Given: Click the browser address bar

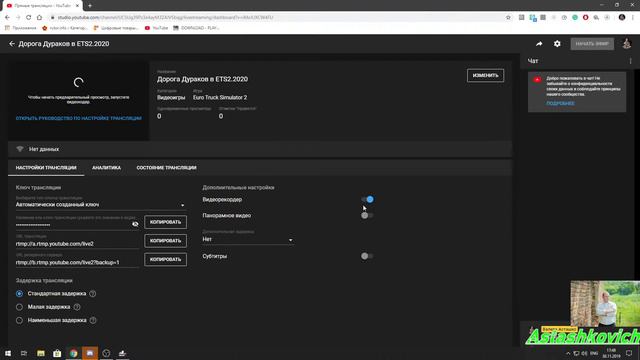Looking at the screenshot, I should pos(278,18).
